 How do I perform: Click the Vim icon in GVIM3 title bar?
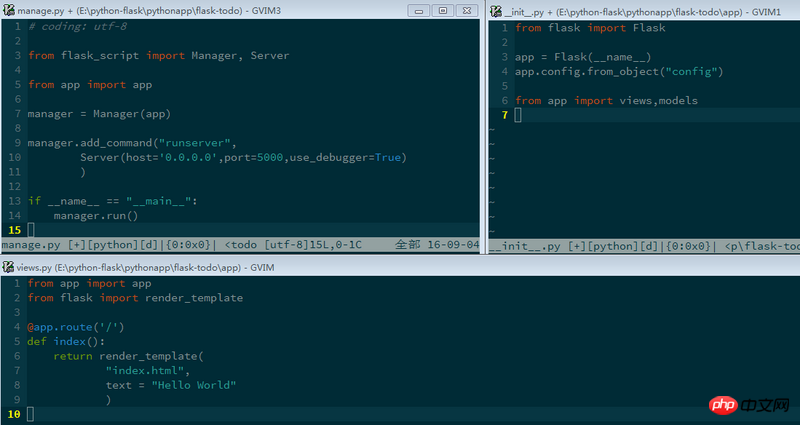[9, 10]
